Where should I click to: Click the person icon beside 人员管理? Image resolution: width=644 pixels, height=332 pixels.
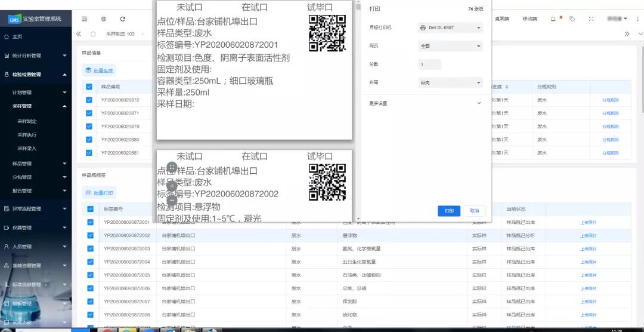pos(7,247)
